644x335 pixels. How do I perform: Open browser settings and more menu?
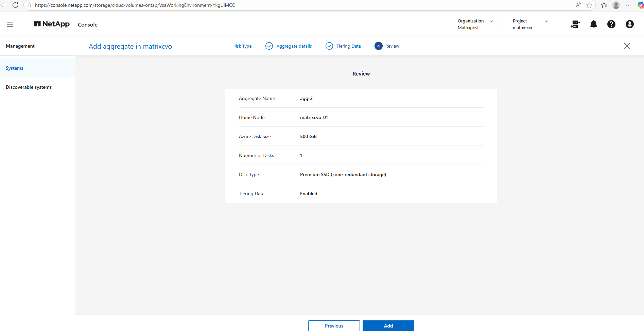[628, 5]
